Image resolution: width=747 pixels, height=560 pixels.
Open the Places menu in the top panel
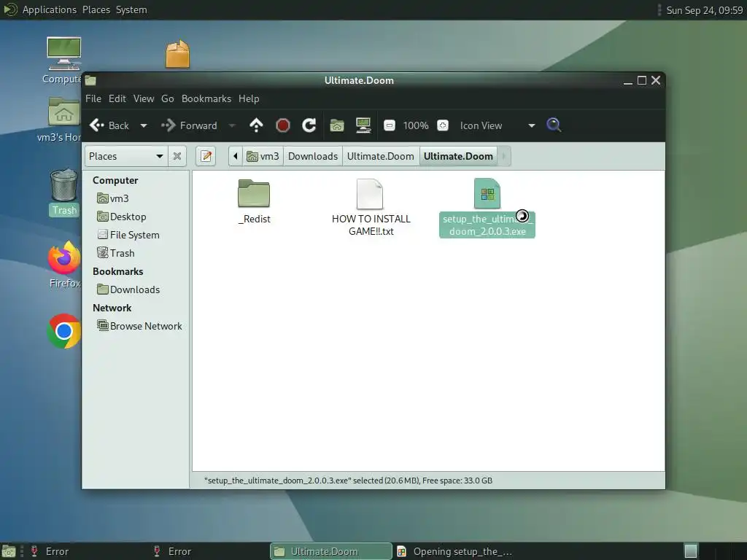(96, 9)
